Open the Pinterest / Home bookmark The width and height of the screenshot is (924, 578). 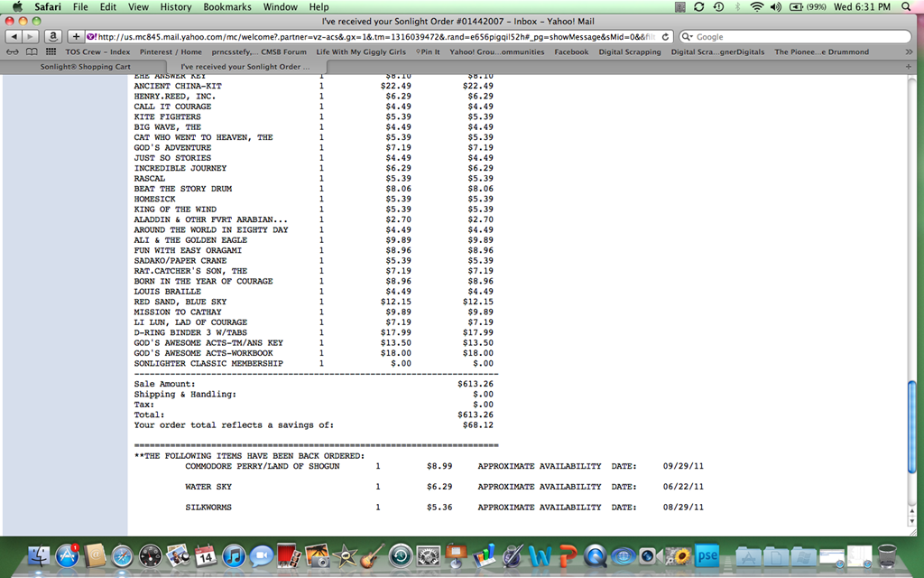click(171, 51)
